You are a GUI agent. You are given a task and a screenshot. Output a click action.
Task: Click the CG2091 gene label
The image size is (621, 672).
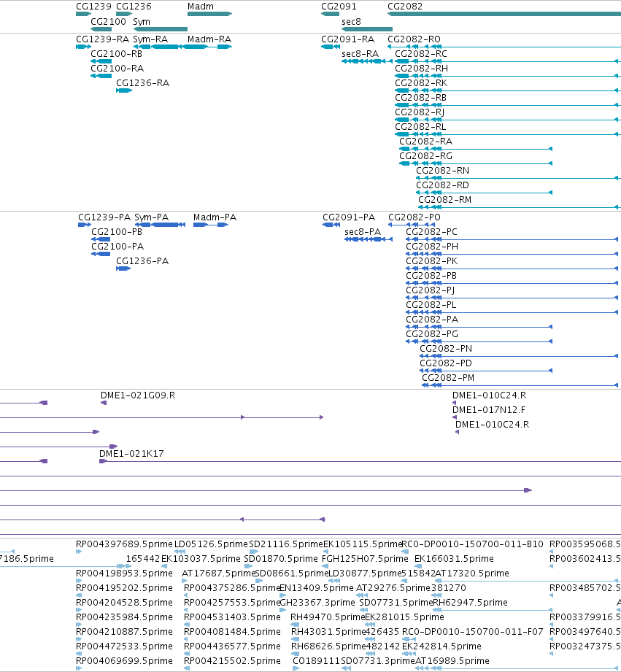point(339,7)
